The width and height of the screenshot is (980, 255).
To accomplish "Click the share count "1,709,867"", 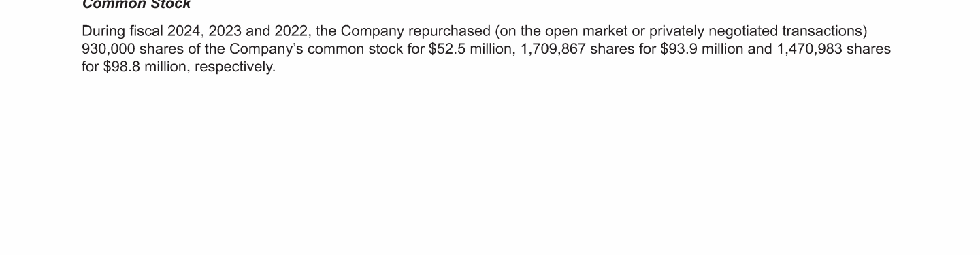I will [x=553, y=49].
